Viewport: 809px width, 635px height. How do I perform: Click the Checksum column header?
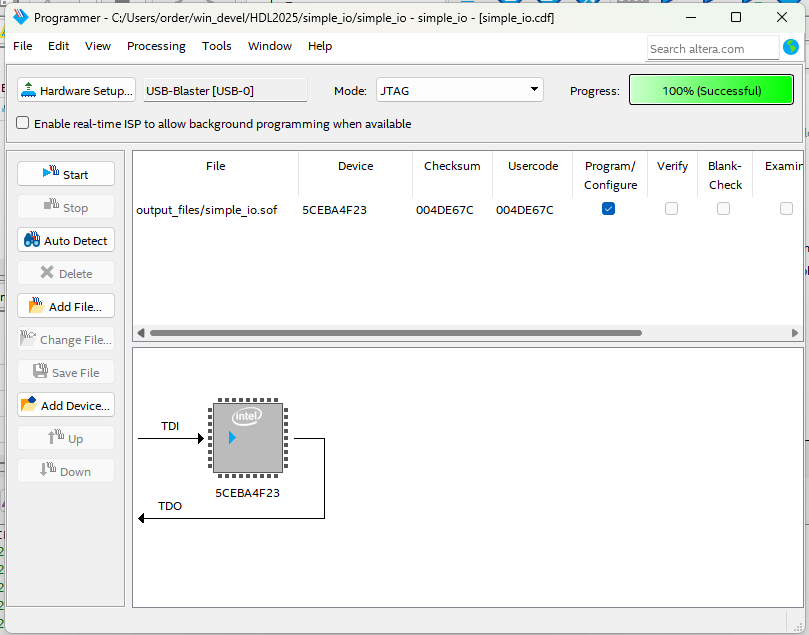click(452, 174)
